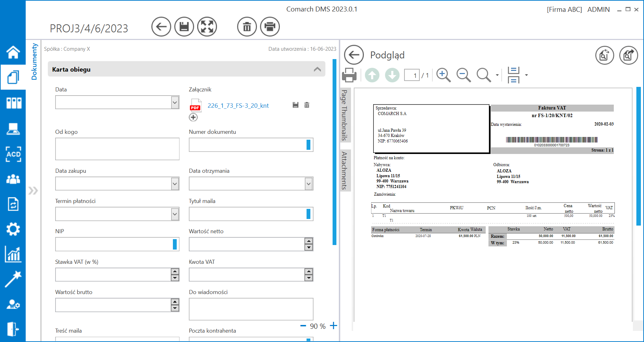Open the Data otrzymania dropdown
The height and width of the screenshot is (342, 644).
[x=309, y=184]
